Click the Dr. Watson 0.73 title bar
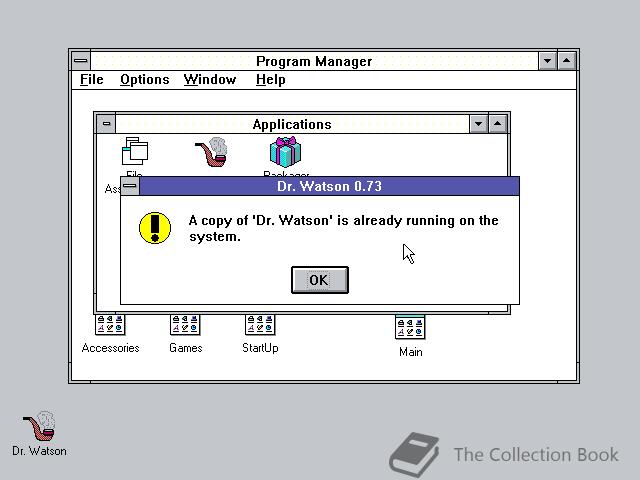The height and width of the screenshot is (480, 640). pyautogui.click(x=329, y=186)
